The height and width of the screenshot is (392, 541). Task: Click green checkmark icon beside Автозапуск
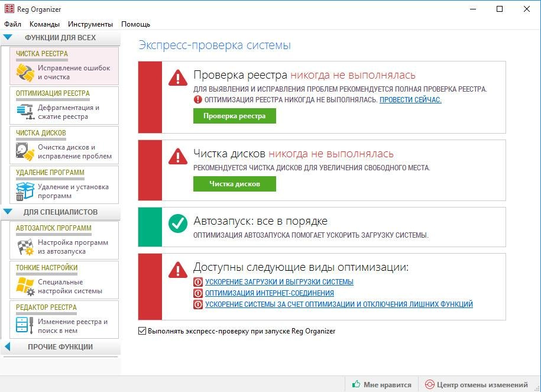(178, 223)
